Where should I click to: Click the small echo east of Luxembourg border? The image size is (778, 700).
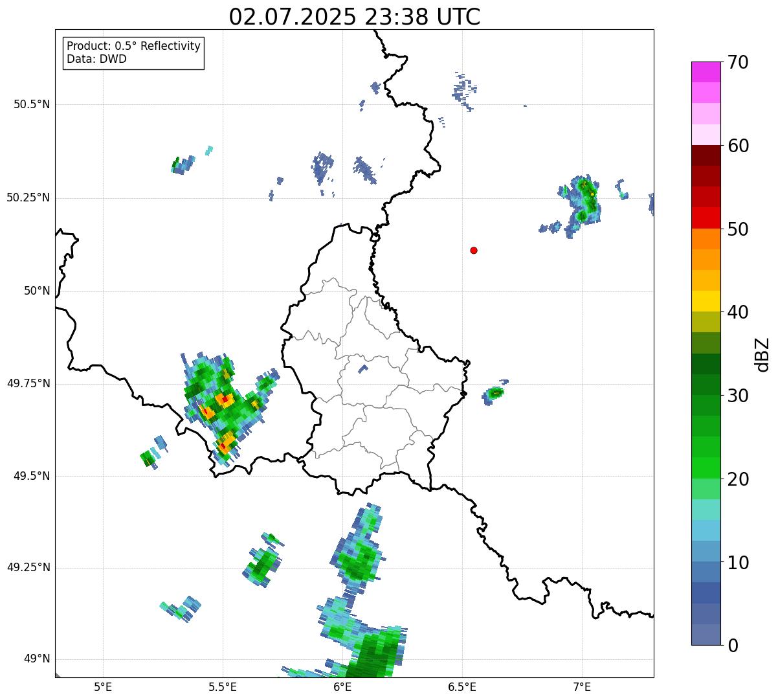[x=495, y=392]
